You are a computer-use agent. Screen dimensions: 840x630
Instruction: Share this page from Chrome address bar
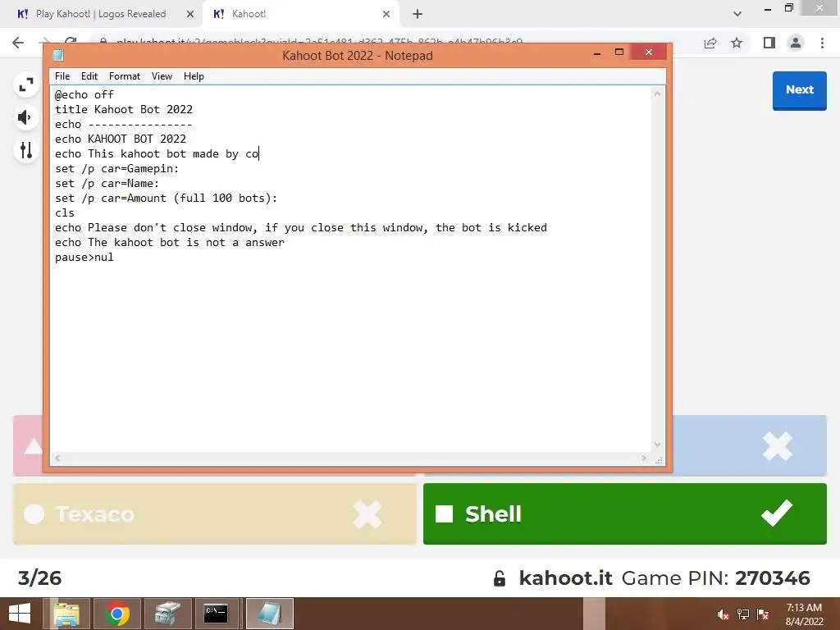pos(710,43)
